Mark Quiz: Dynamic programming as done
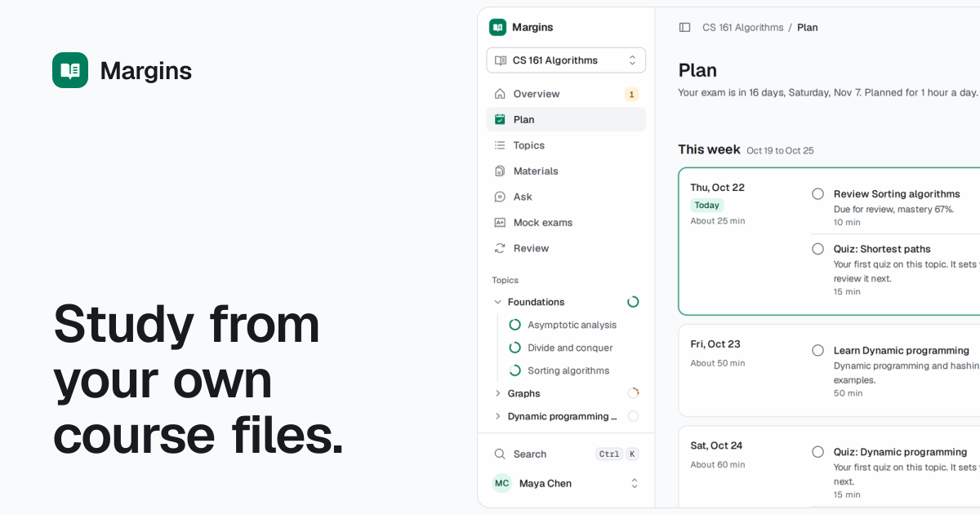The image size is (980, 514). 817,451
